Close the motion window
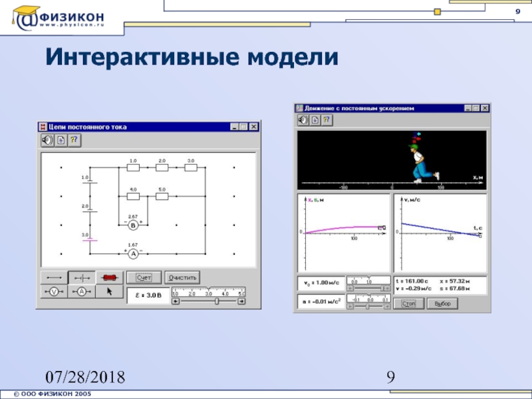The image size is (532, 399). click(485, 108)
